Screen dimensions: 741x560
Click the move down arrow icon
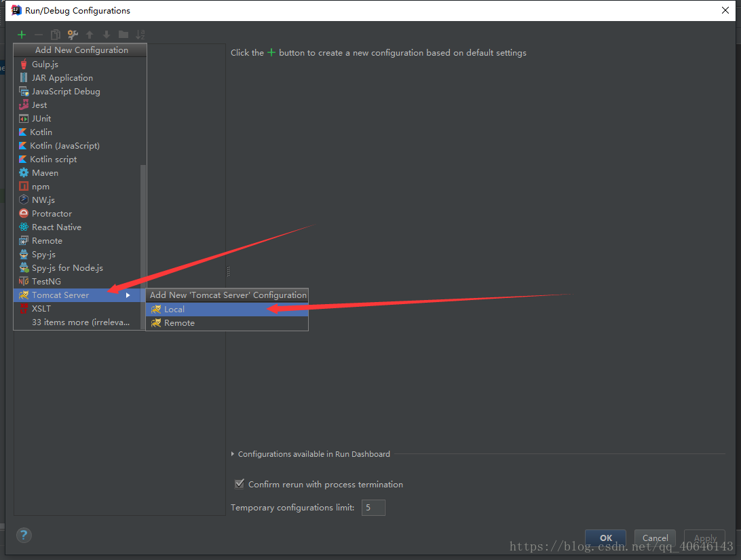(x=107, y=35)
